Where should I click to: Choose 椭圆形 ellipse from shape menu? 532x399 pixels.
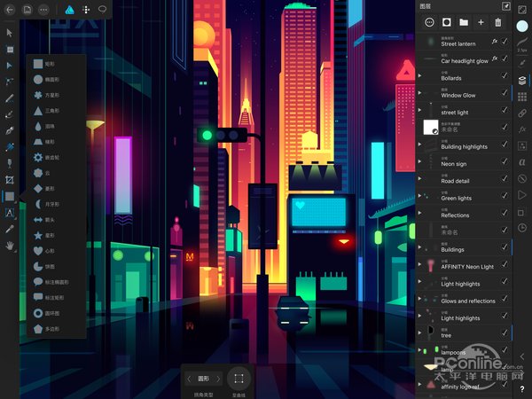point(57,80)
